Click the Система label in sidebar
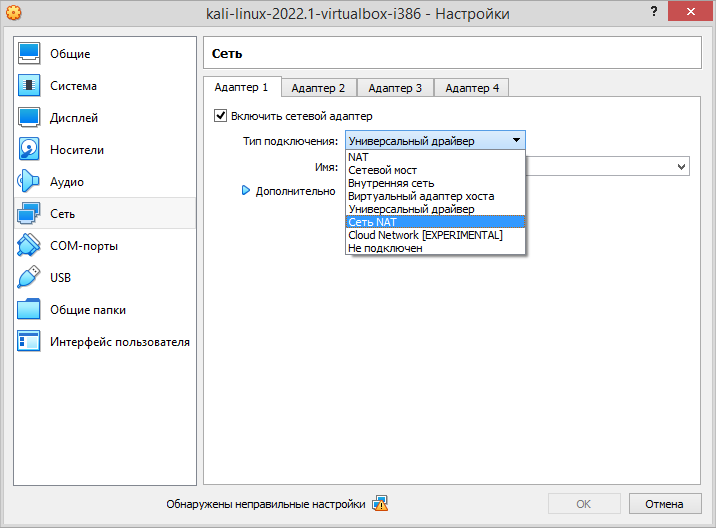 (74, 86)
